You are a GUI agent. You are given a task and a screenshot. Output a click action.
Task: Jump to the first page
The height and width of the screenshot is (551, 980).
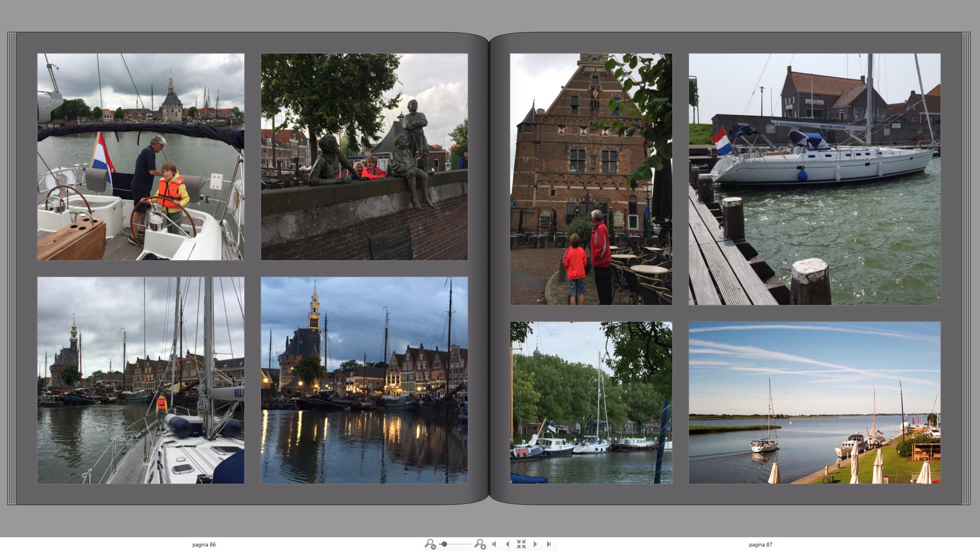[494, 544]
